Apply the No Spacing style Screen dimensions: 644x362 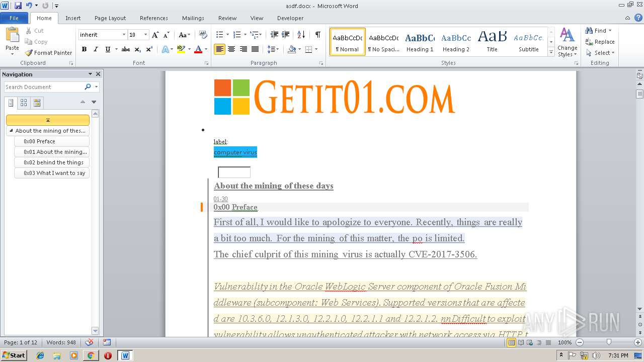point(383,42)
